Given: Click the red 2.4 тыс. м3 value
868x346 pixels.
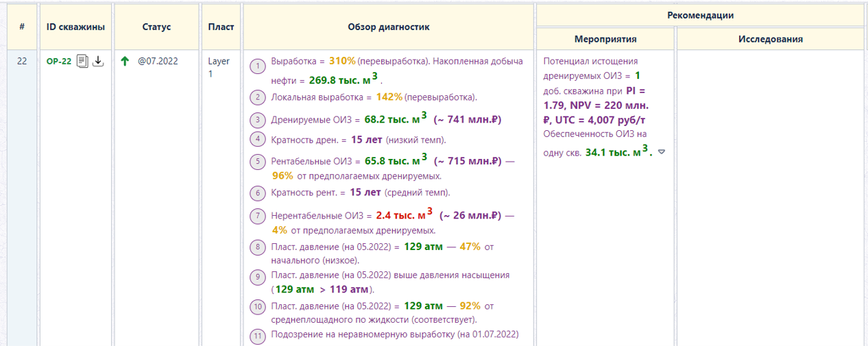Looking at the screenshot, I should [x=405, y=215].
